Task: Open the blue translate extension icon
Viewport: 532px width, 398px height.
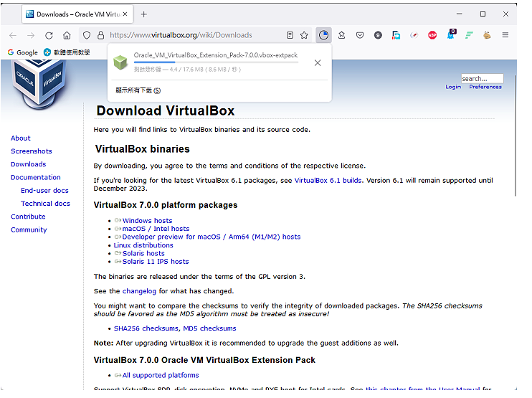Action: tap(396, 35)
